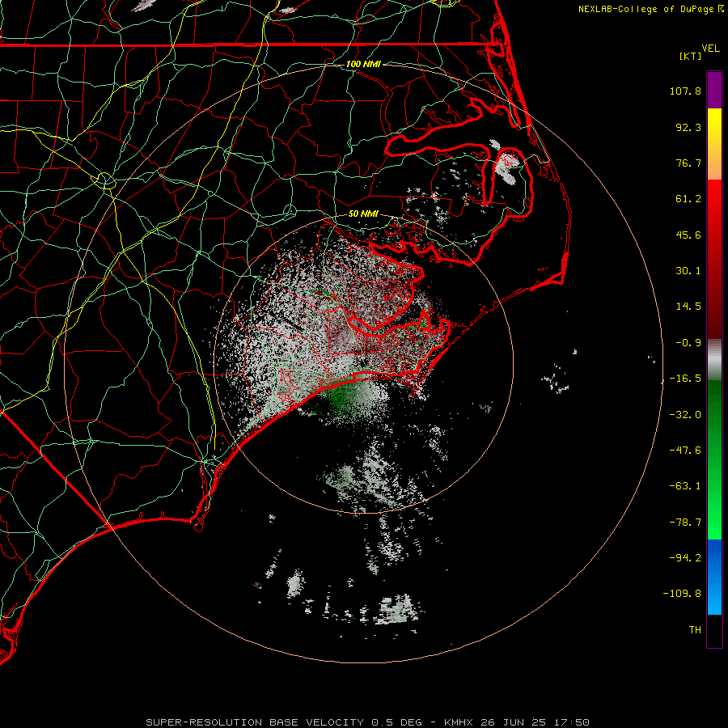Viewport: 728px width, 728px height.
Task: Click the [KT] units label
Action: pos(691,56)
